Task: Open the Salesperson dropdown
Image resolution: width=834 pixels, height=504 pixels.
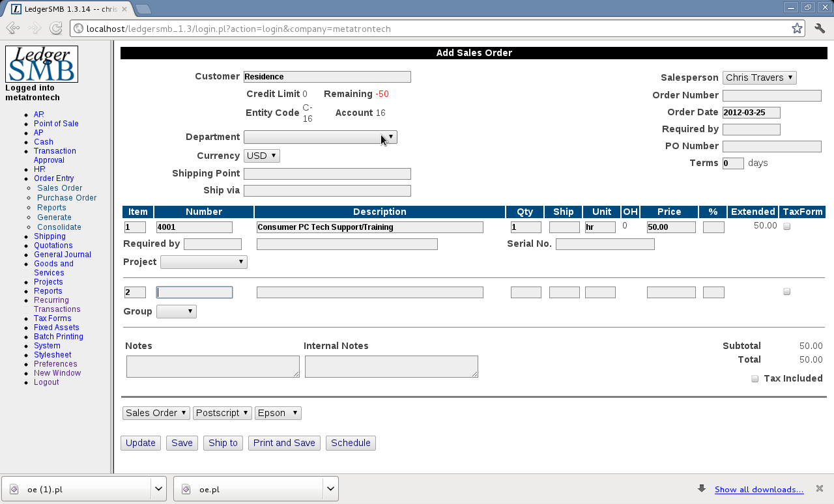Action: (x=759, y=77)
